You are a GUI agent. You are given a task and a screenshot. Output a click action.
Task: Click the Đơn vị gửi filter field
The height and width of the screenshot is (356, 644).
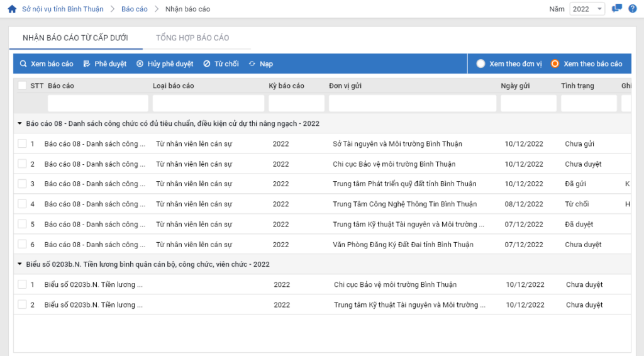point(412,103)
